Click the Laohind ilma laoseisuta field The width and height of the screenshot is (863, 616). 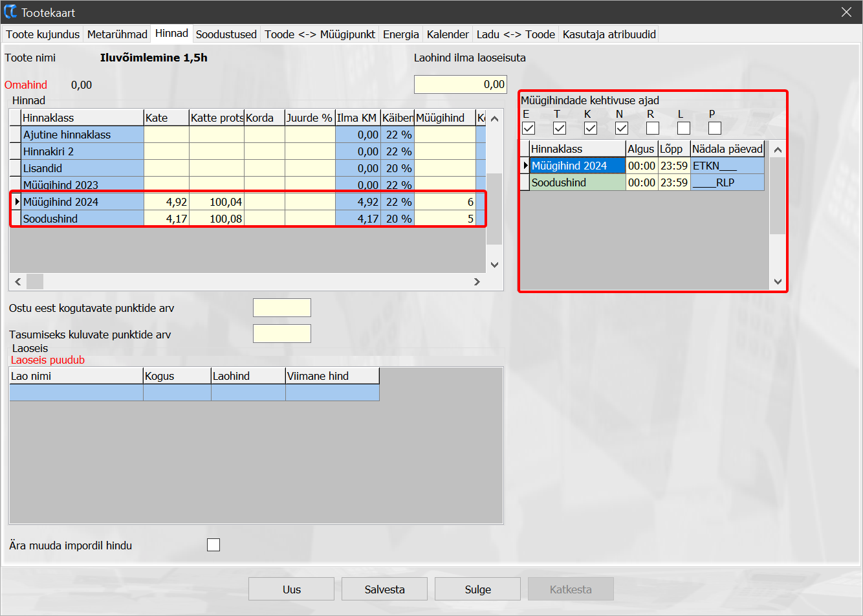pyautogui.click(x=460, y=84)
